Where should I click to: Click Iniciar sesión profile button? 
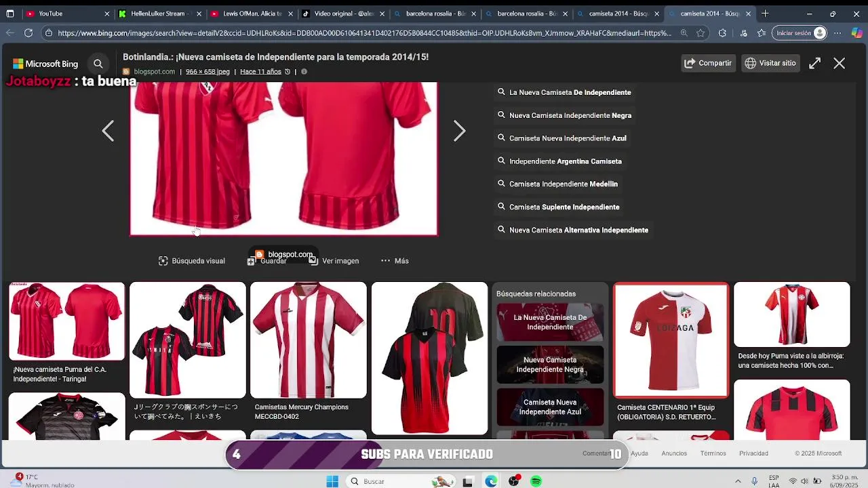800,33
